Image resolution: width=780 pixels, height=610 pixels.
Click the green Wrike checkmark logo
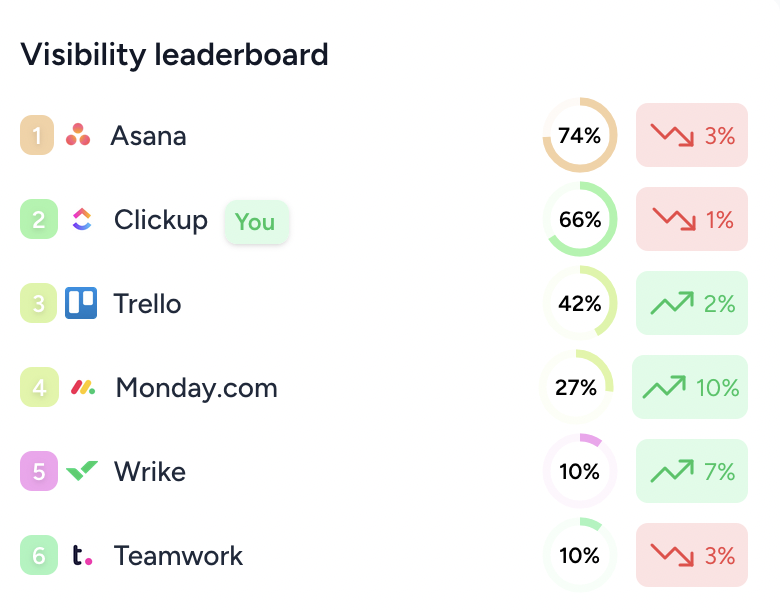click(82, 471)
